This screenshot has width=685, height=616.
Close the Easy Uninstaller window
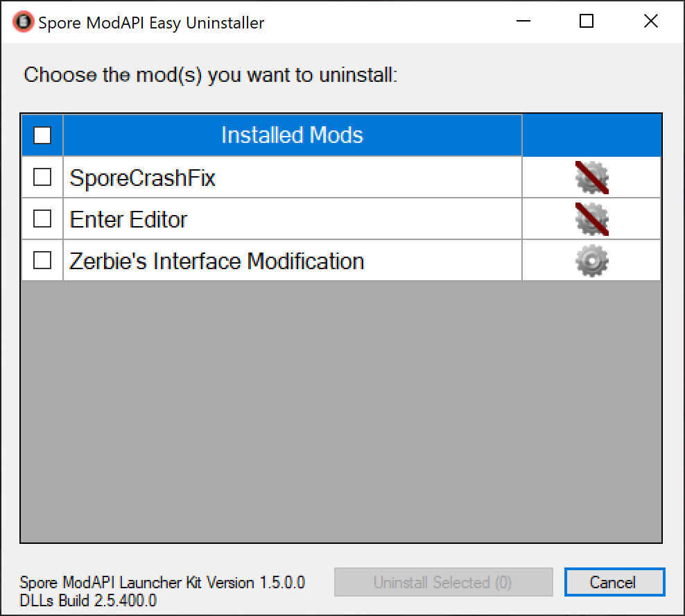tap(650, 21)
